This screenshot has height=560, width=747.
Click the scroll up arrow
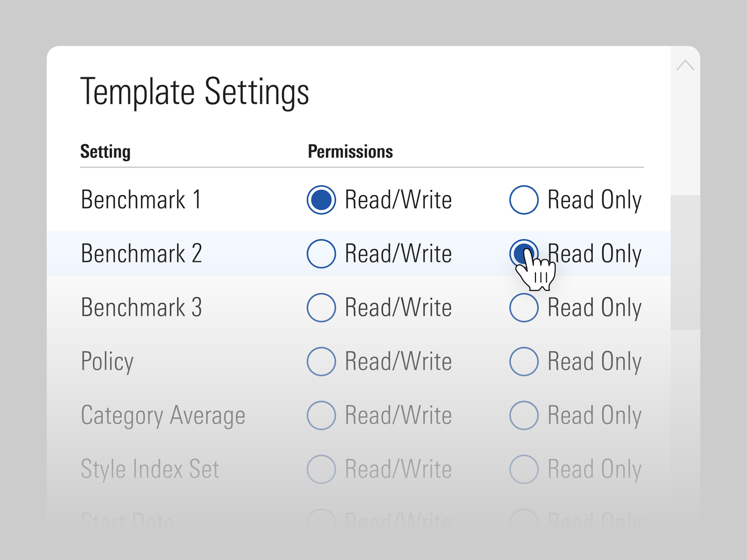click(x=685, y=65)
